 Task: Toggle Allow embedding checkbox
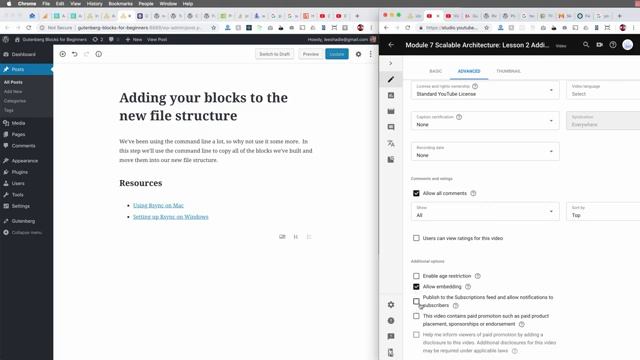(x=416, y=287)
